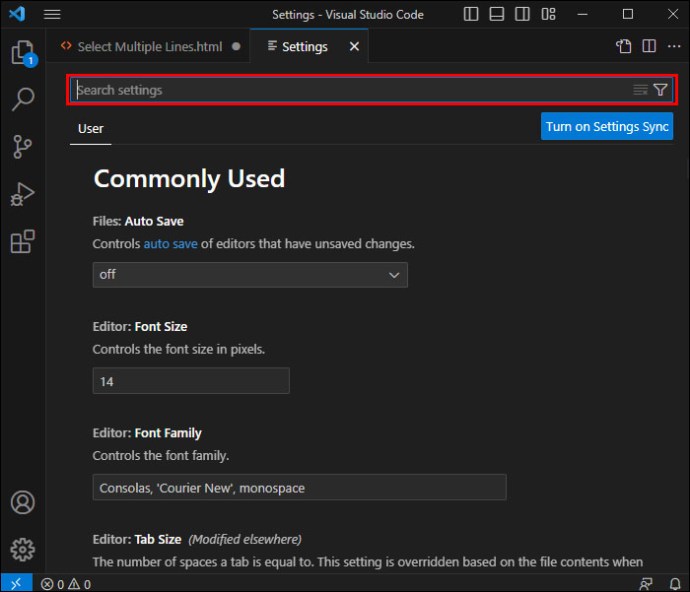Click the Editor: Tab Size setting title
The width and height of the screenshot is (690, 592).
[x=137, y=539]
